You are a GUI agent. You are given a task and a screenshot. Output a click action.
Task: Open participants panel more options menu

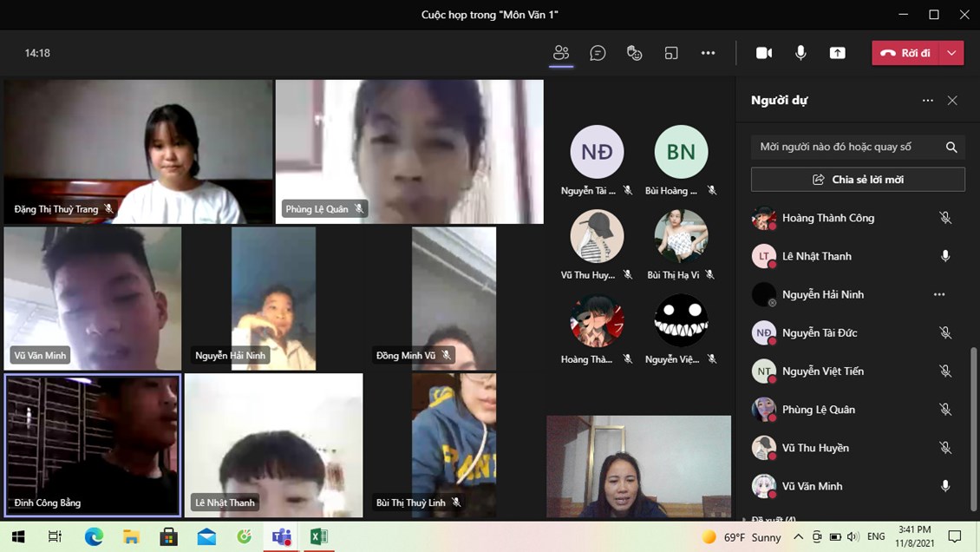(928, 101)
